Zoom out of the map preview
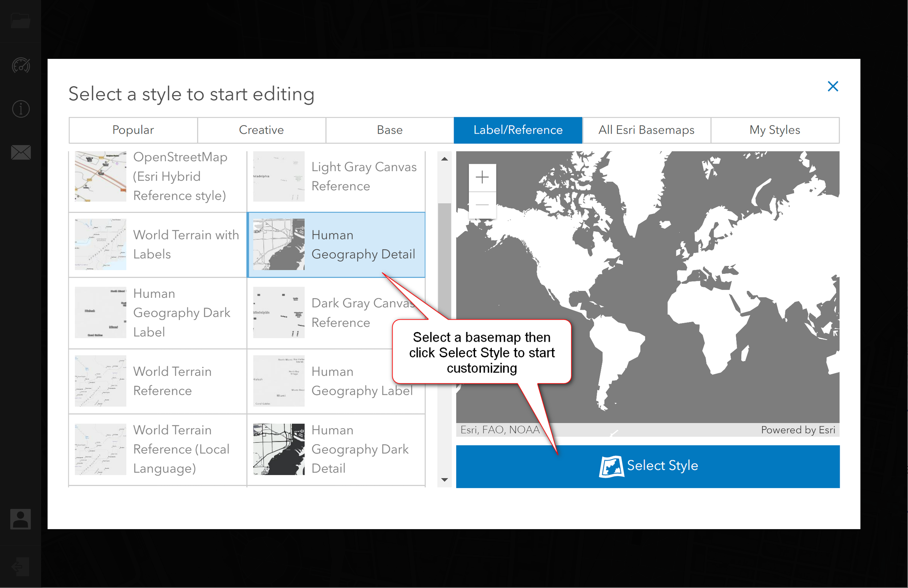This screenshot has height=588, width=908. pyautogui.click(x=482, y=204)
